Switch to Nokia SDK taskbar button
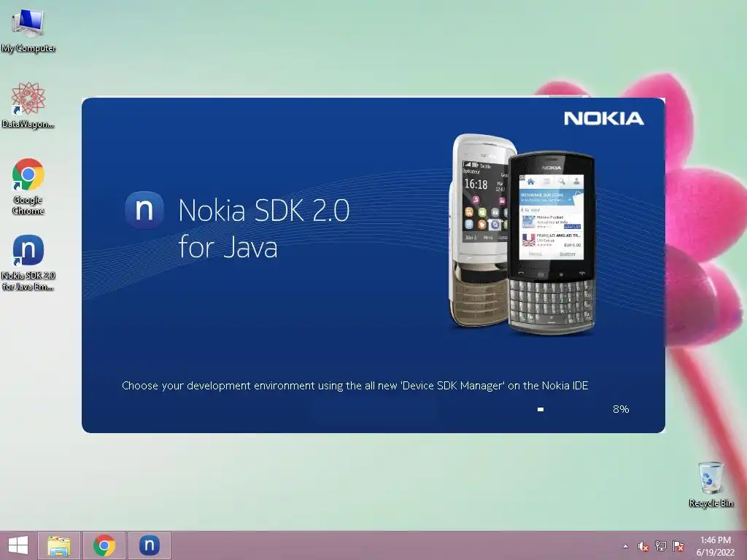Viewport: 747px width, 560px height. tap(149, 545)
